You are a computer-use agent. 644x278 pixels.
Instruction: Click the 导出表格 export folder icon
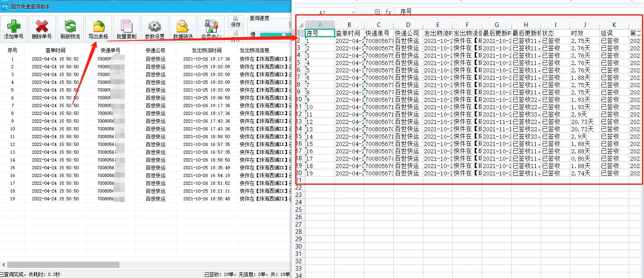(99, 26)
